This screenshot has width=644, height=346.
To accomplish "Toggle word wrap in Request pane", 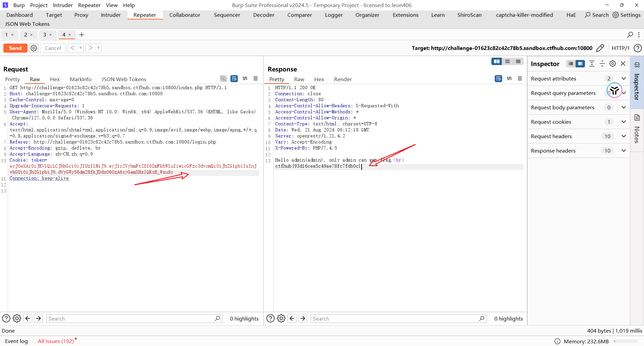I will click(x=234, y=78).
